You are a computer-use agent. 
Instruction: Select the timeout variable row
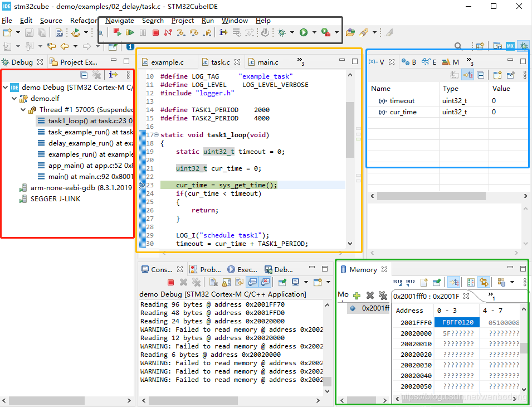tap(448, 101)
